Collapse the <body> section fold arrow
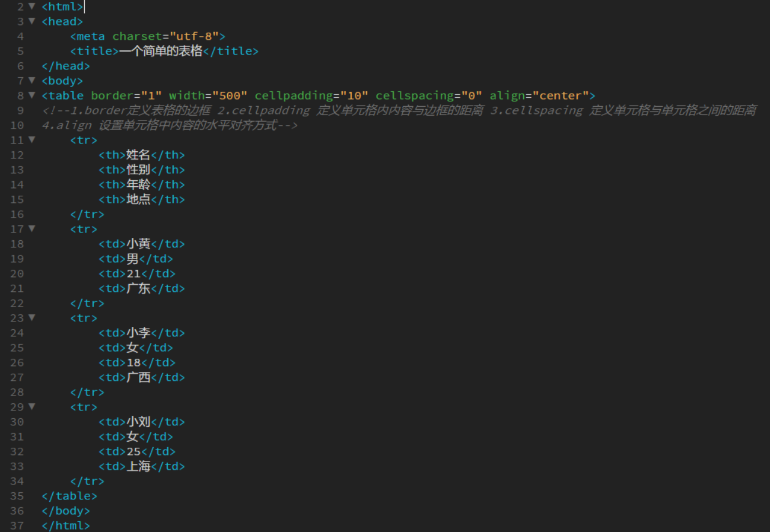The image size is (770, 532). [31, 81]
